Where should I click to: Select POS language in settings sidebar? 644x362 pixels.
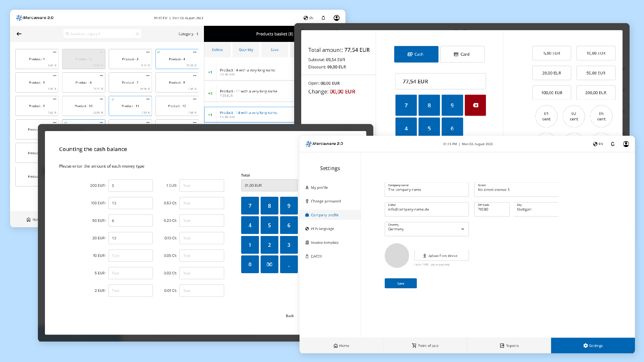pos(322,229)
